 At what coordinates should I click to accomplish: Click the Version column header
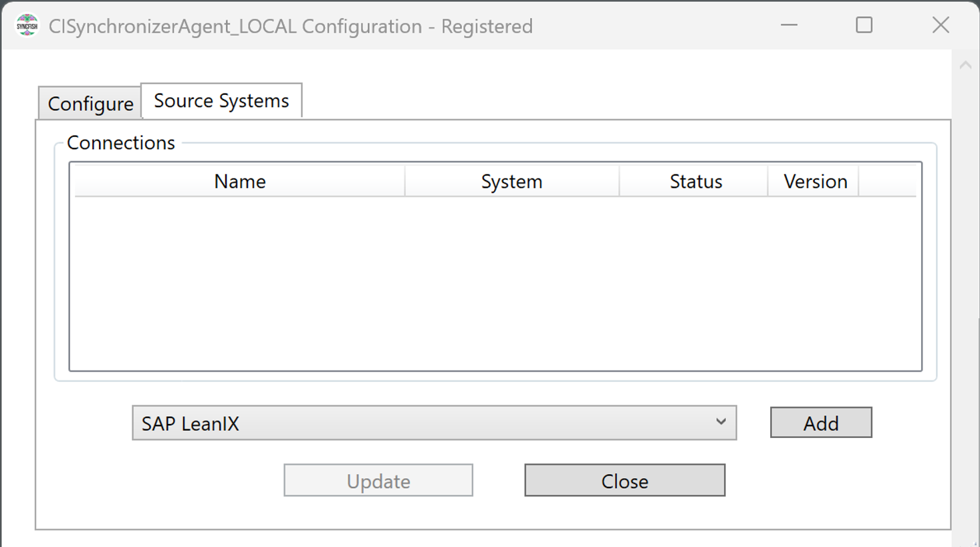[815, 181]
